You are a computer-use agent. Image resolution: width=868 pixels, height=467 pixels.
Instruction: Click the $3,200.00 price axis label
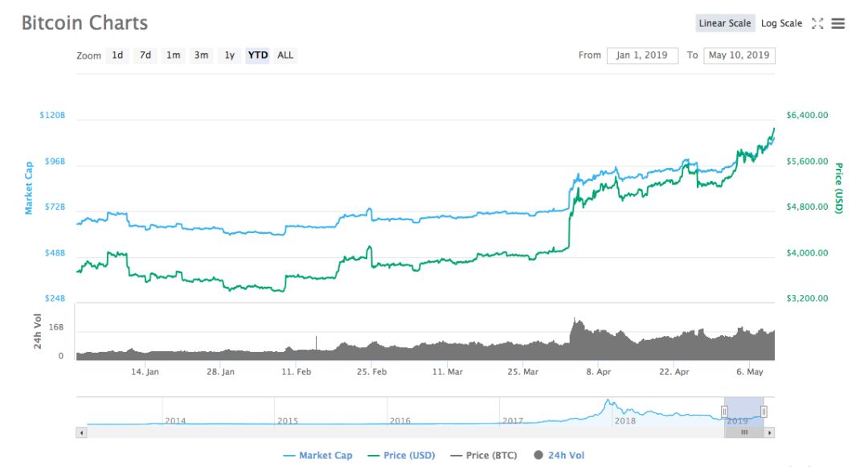click(807, 298)
